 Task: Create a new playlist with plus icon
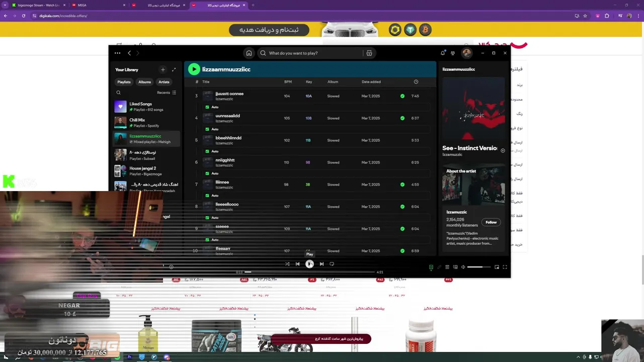(163, 69)
